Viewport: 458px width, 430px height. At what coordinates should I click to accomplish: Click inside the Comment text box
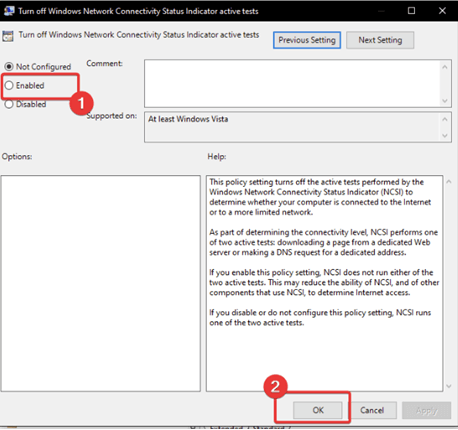tap(292, 84)
